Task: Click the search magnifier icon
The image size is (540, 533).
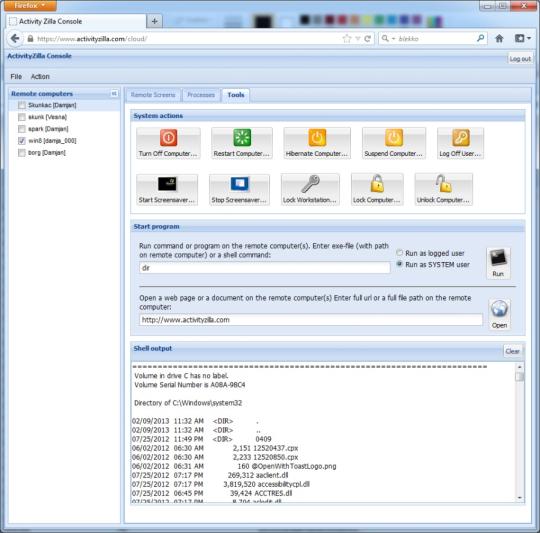Action: [480, 38]
